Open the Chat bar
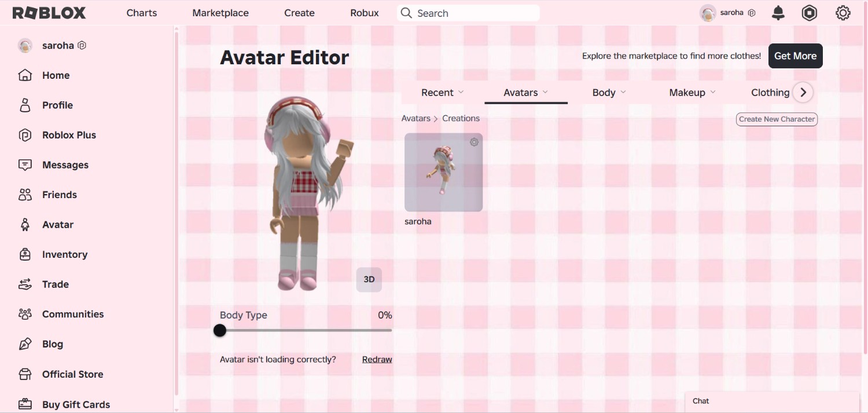 [x=773, y=401]
